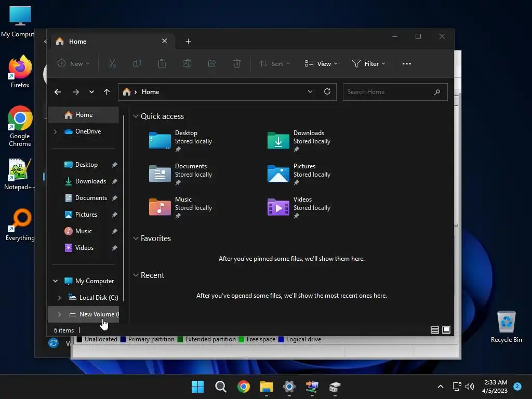Click the Delete trash icon
The height and width of the screenshot is (399, 532).
tap(237, 63)
